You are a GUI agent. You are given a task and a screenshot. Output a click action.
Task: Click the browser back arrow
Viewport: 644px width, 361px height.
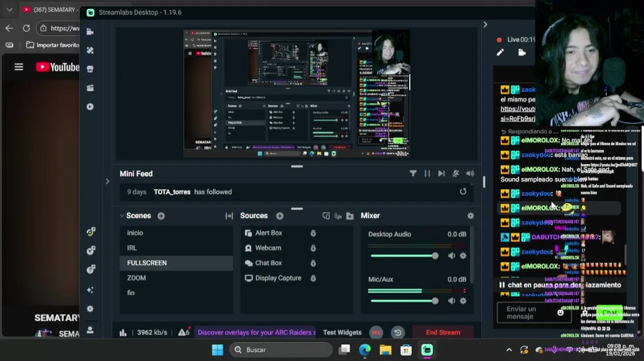click(9, 28)
